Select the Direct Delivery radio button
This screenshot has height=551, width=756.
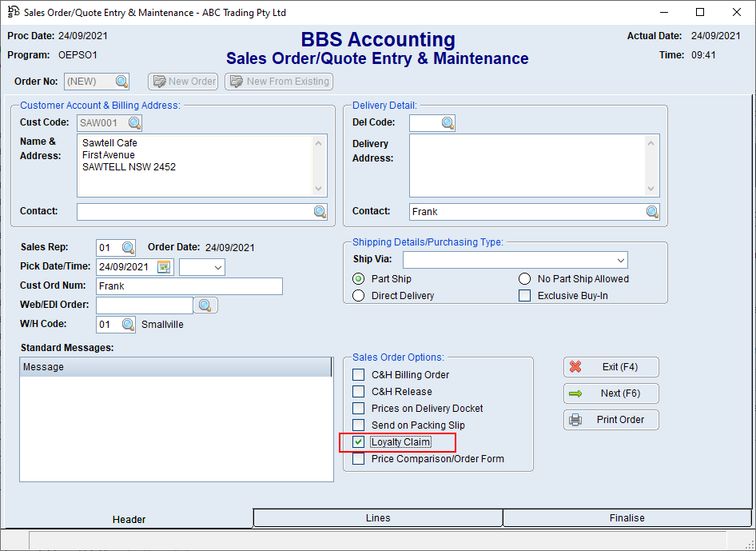click(359, 296)
